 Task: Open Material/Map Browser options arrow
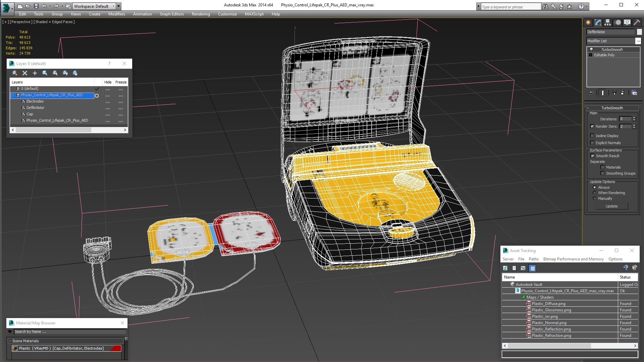click(x=10, y=331)
